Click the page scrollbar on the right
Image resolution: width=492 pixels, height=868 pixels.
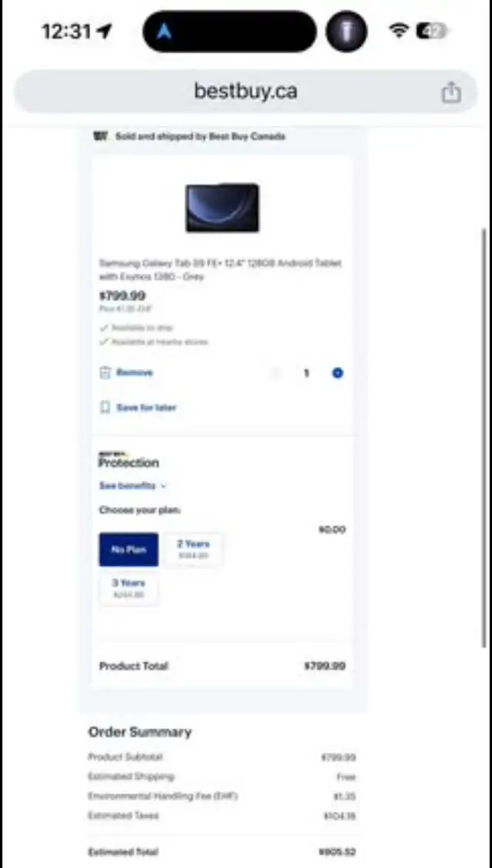485,437
